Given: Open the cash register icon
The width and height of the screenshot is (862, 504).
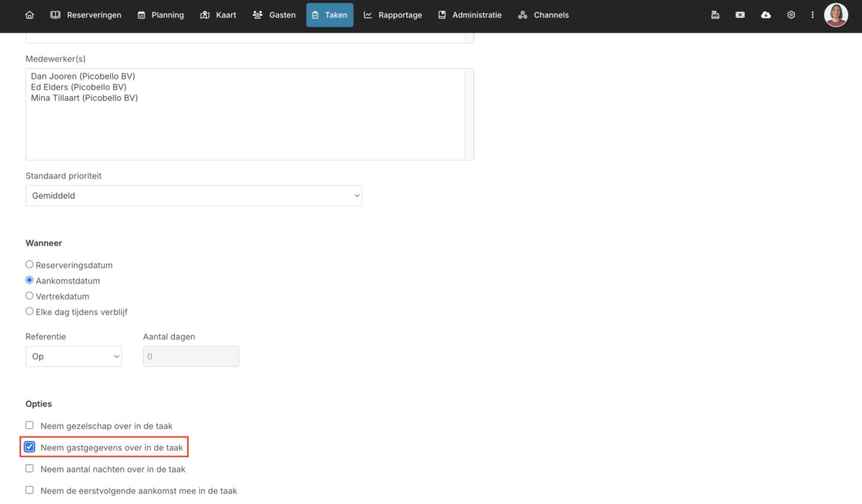Looking at the screenshot, I should (x=715, y=15).
